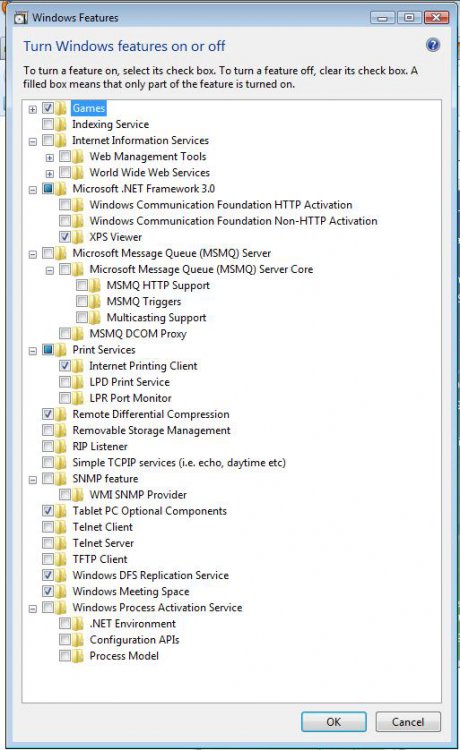Image resolution: width=460 pixels, height=750 pixels.
Task: Uncheck the XPS Viewer checkbox
Action: 65,237
